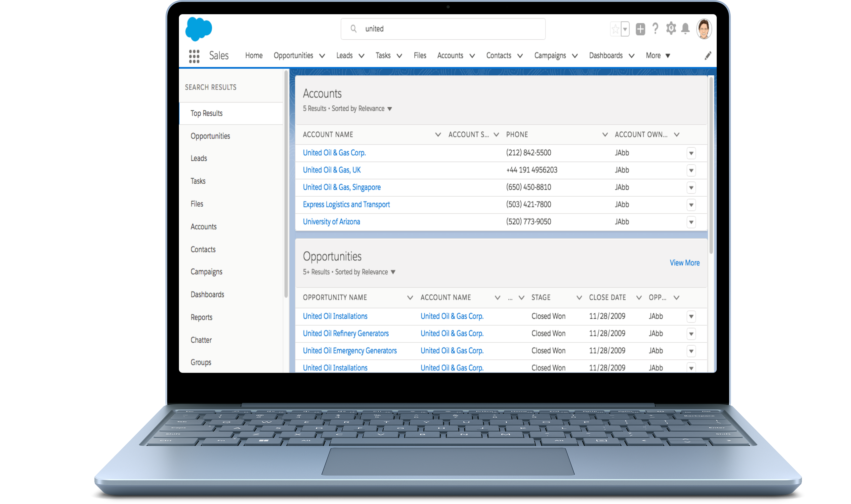Open the App Launcher grid icon
The width and height of the screenshot is (851, 504).
point(194,56)
